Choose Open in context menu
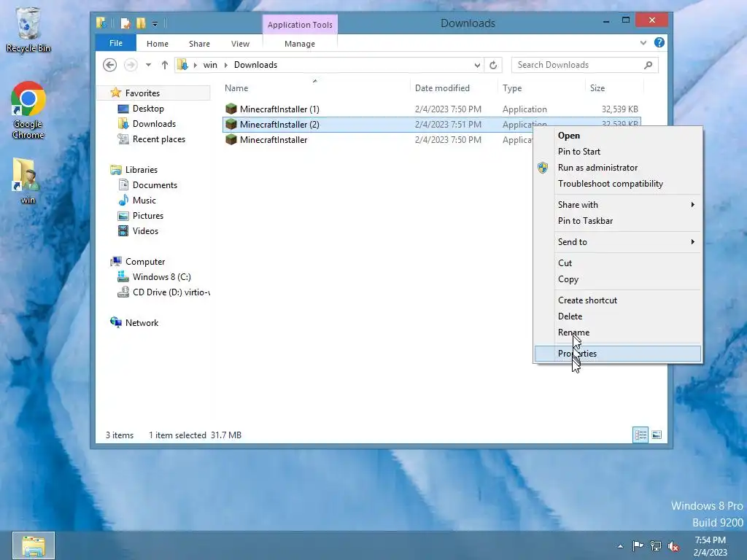 point(618,135)
